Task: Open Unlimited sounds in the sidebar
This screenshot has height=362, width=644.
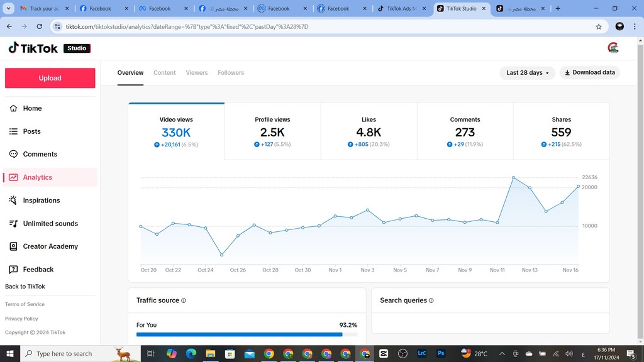Action: click(x=50, y=224)
